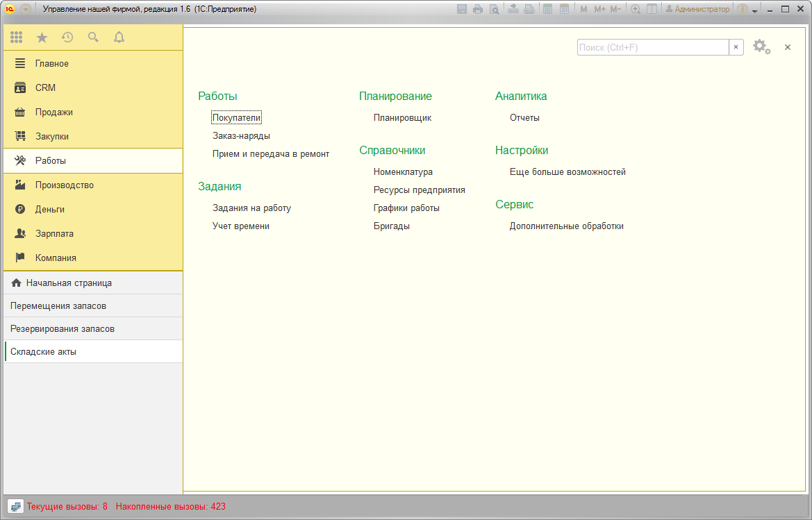Open the sections menu grid icon
The height and width of the screenshot is (520, 812).
pos(17,37)
